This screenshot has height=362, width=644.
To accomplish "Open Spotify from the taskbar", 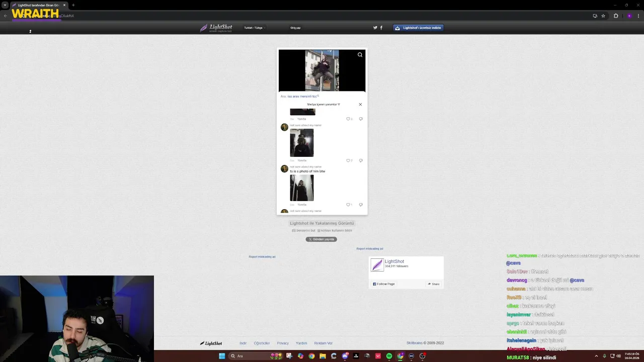I will point(389,356).
